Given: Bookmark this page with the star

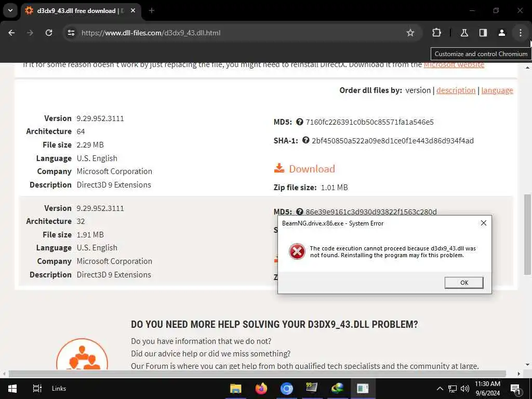Looking at the screenshot, I should (x=410, y=33).
